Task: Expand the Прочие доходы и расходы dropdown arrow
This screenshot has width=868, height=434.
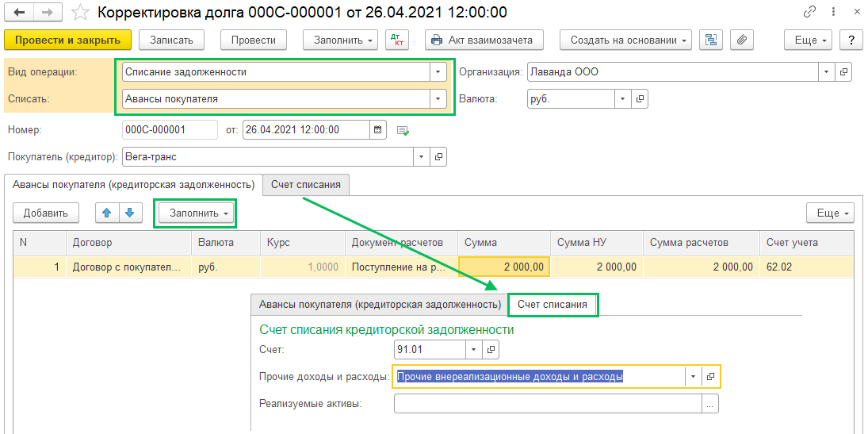Action: click(x=694, y=376)
